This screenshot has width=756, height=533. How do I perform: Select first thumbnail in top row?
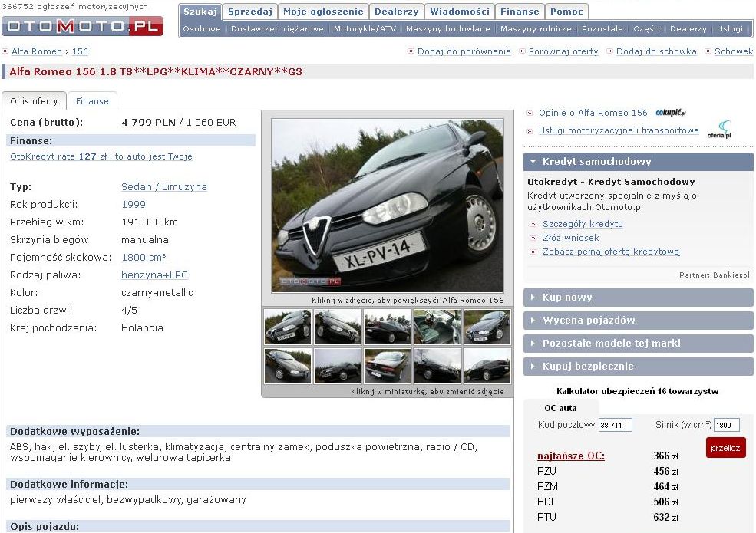(288, 327)
